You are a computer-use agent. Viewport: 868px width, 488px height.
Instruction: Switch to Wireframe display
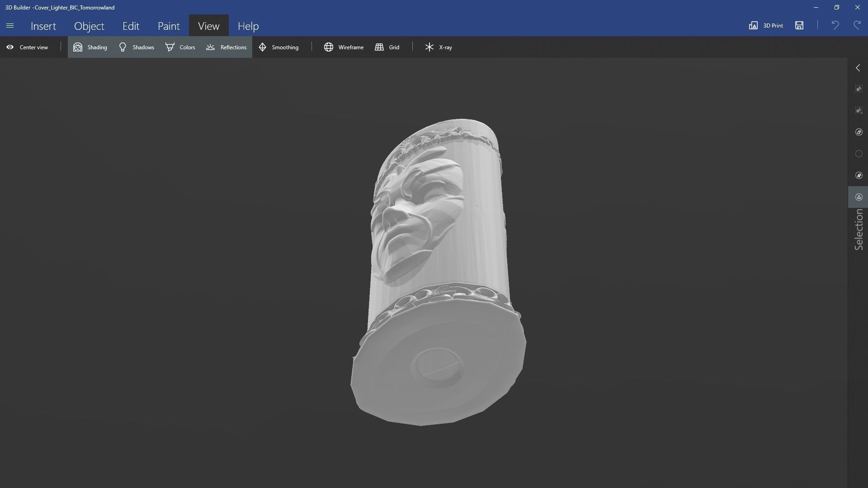click(344, 47)
